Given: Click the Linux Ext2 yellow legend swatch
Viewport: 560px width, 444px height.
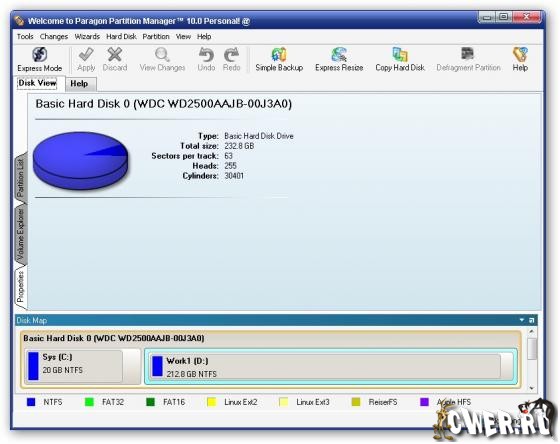Looking at the screenshot, I should click(211, 402).
